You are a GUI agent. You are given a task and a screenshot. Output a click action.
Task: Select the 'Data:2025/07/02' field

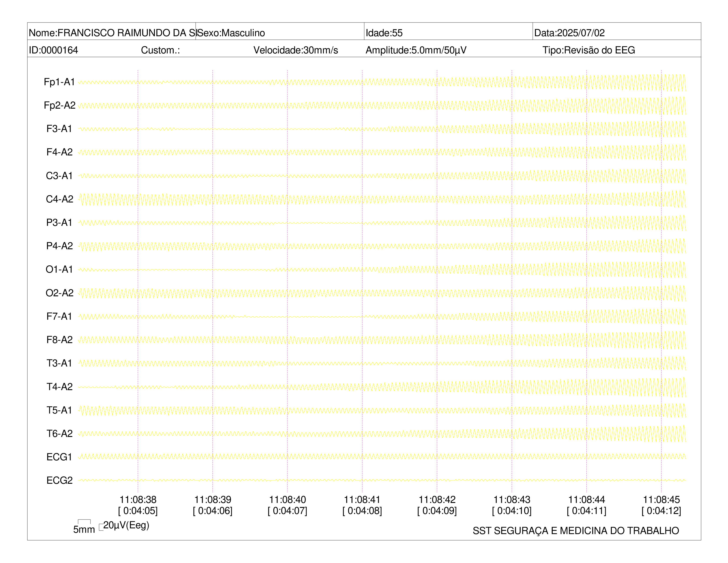pos(569,33)
